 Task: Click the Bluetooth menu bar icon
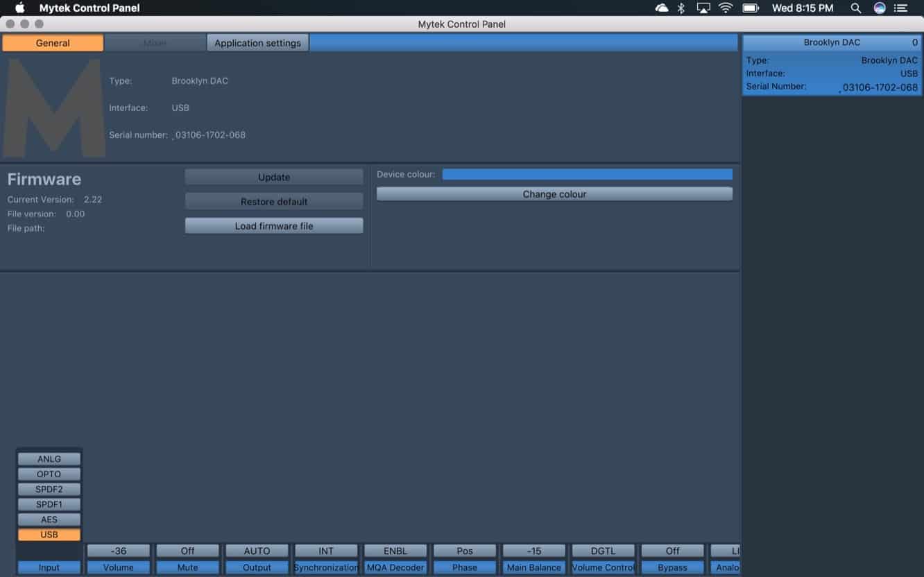point(681,8)
